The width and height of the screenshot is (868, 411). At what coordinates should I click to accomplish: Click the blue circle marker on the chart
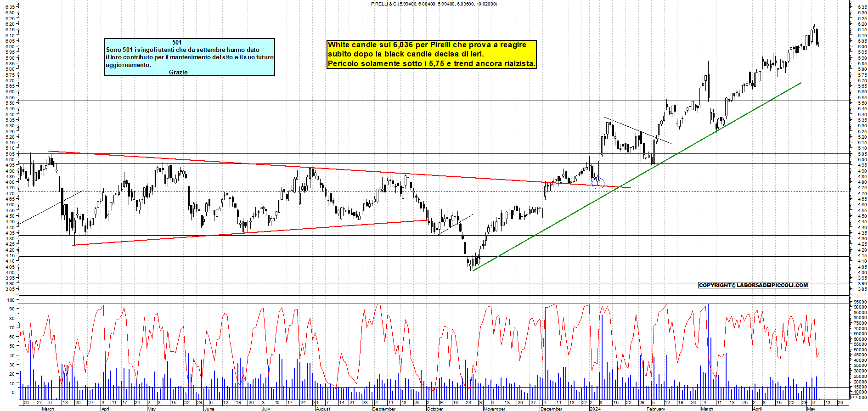pyautogui.click(x=598, y=183)
